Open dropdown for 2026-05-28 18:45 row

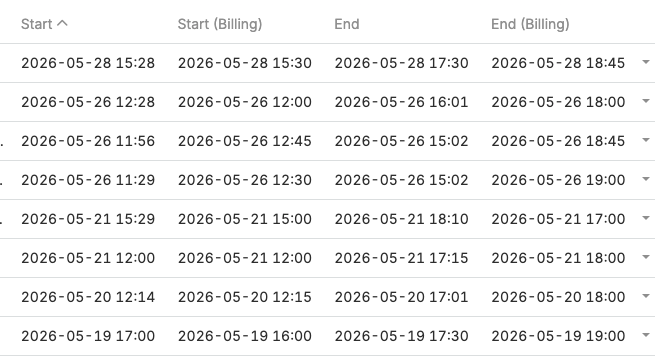coord(645,62)
